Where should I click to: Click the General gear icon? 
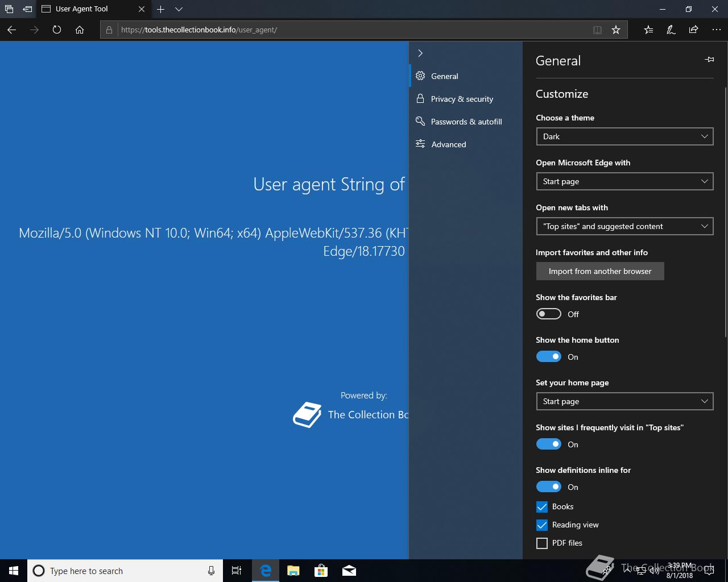(420, 76)
